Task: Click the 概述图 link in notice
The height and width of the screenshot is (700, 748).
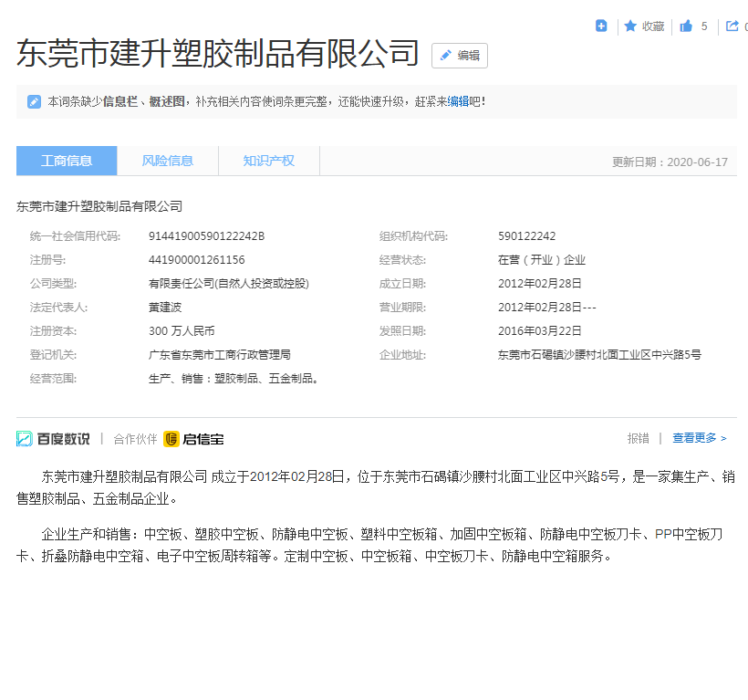Action: pyautogui.click(x=167, y=101)
